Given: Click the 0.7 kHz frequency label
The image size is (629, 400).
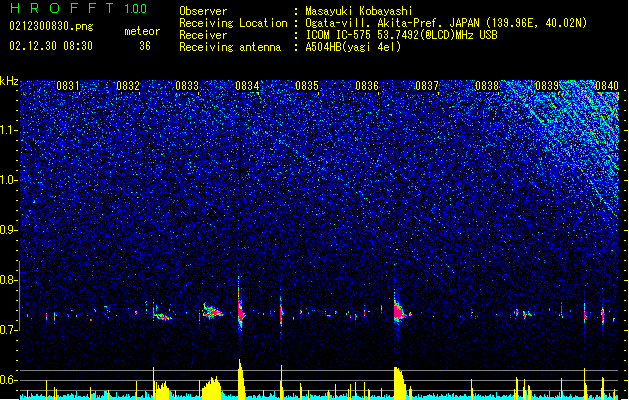Looking at the screenshot, I should point(9,330).
